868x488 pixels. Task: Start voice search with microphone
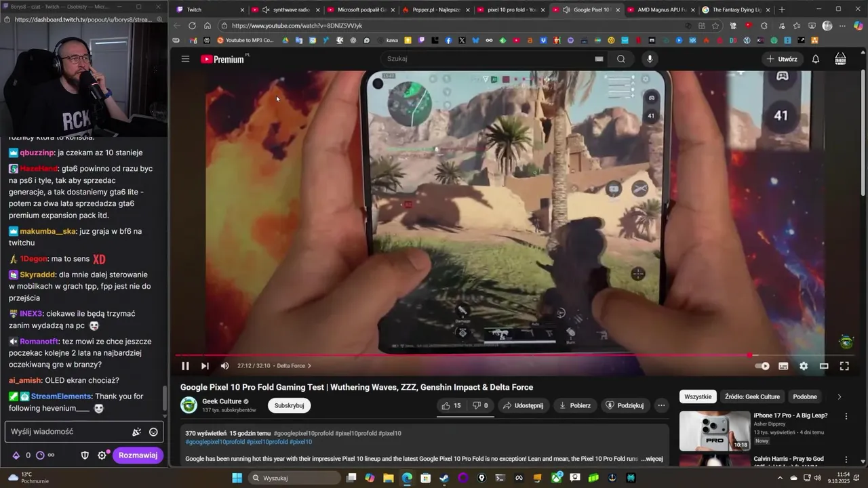click(650, 59)
